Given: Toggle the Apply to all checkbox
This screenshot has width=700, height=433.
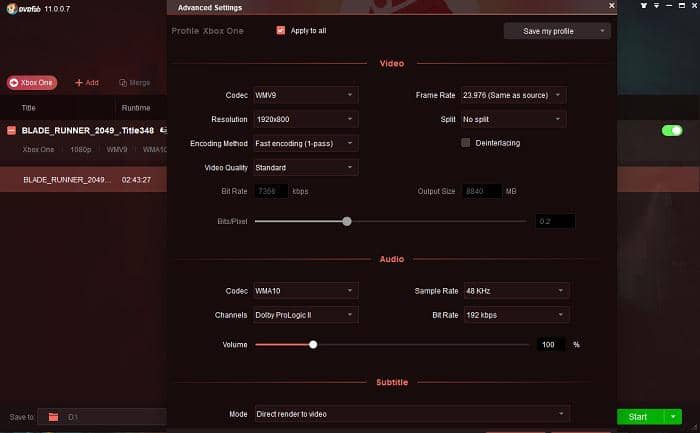Looking at the screenshot, I should click(280, 30).
